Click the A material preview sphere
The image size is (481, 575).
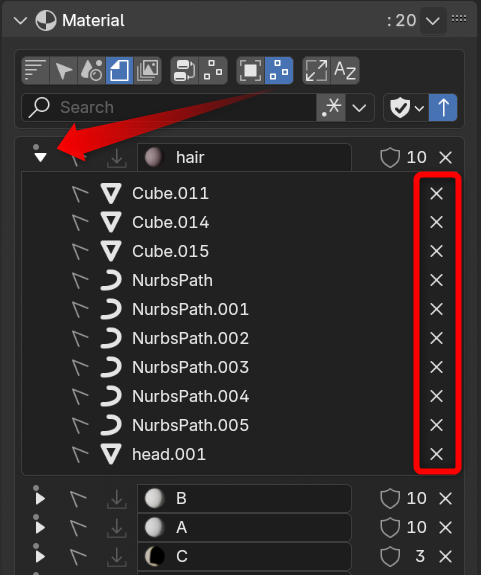[154, 527]
